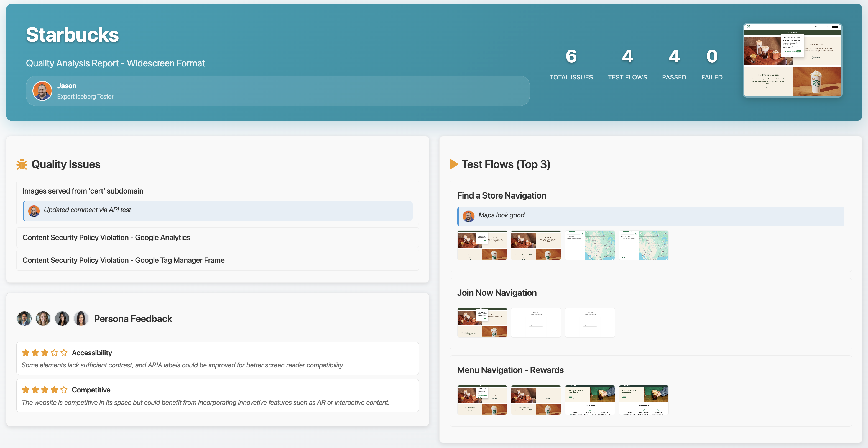Click the fourth star on the Accessibility rating
The image size is (868, 448).
(54, 352)
